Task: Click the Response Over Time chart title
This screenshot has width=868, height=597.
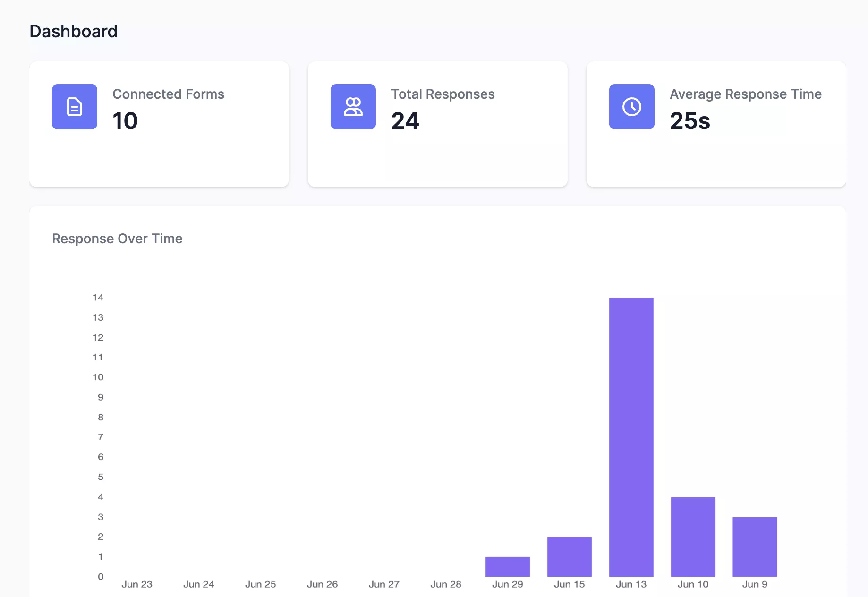Action: (x=117, y=239)
